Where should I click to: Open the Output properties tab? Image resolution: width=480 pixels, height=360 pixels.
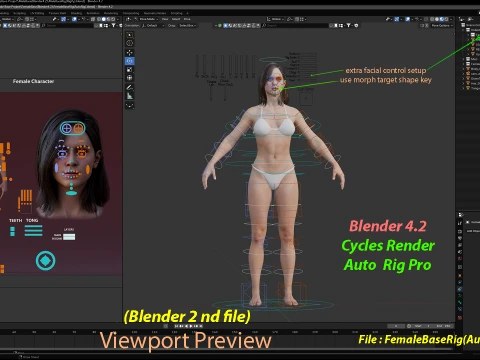point(460,238)
